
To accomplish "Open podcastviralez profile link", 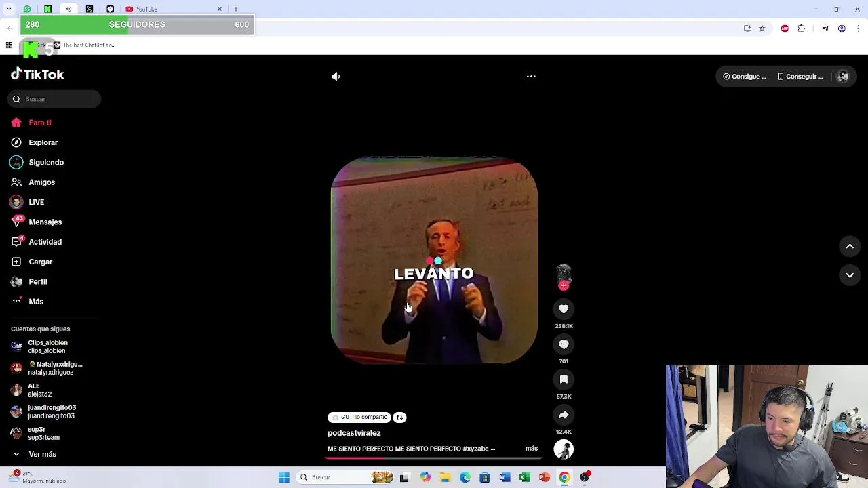I will [x=354, y=433].
